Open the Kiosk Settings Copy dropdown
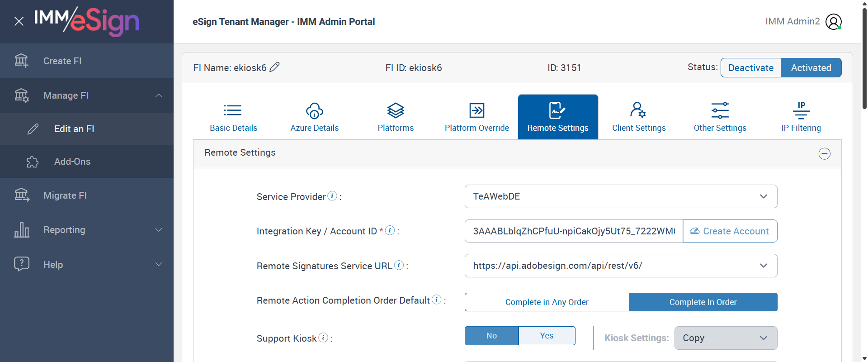This screenshot has width=868, height=362. (725, 338)
